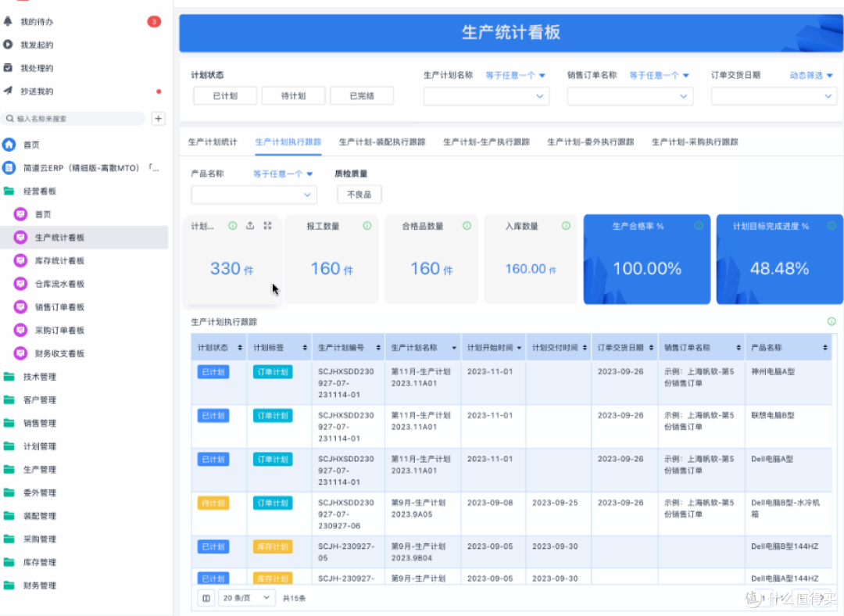Open 抄送我的 paper-plane icon

tap(8, 91)
